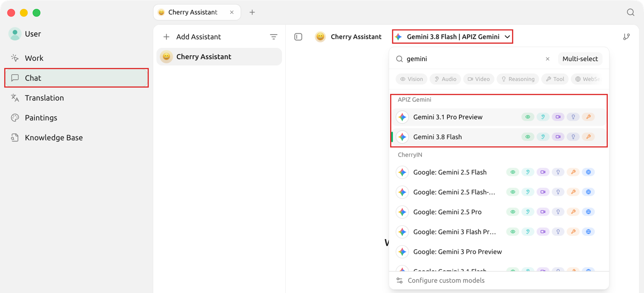The width and height of the screenshot is (644, 293).
Task: Click the Cherry Assistant header emoji
Action: (x=320, y=37)
